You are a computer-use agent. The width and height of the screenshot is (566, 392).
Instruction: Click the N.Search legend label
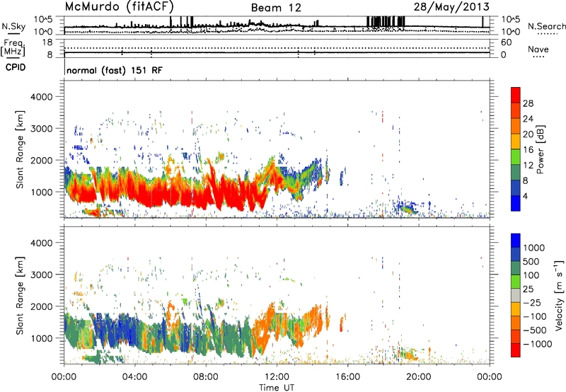(546, 26)
